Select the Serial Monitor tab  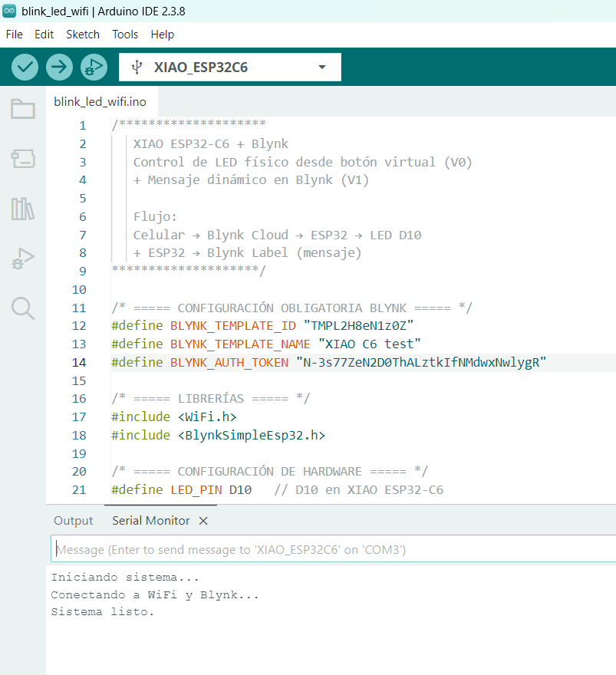151,521
